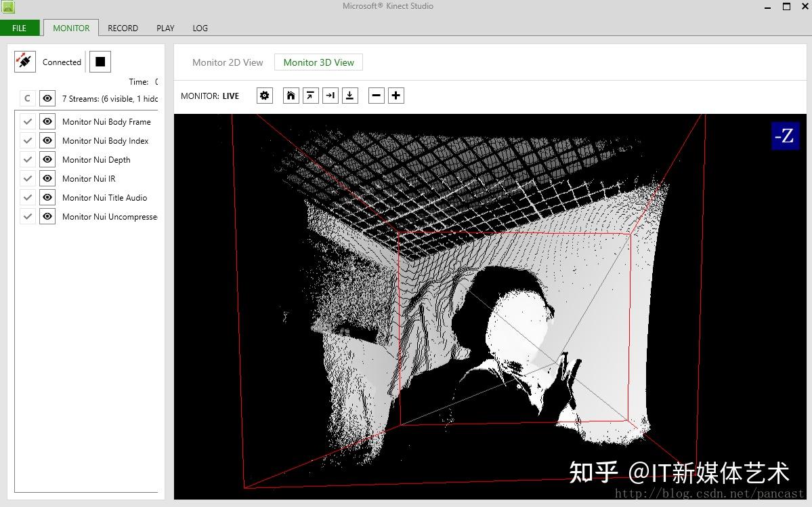Uncheck the Monitor Nui IR stream checkbox
Screen dimensions: 812x507
(27, 178)
